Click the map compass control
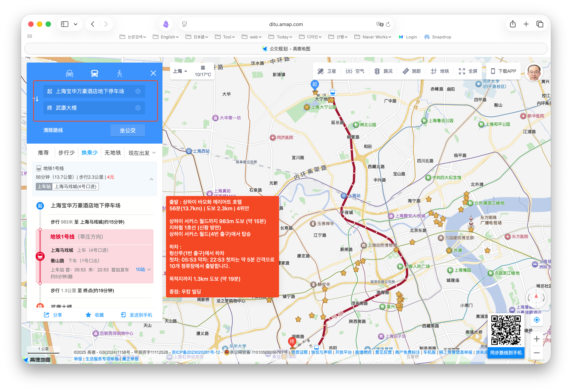The height and width of the screenshot is (392, 572). tap(536, 297)
